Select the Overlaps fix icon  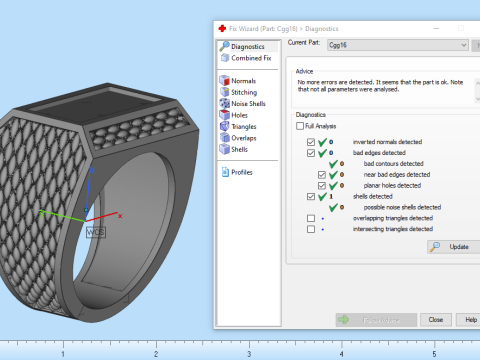point(224,138)
